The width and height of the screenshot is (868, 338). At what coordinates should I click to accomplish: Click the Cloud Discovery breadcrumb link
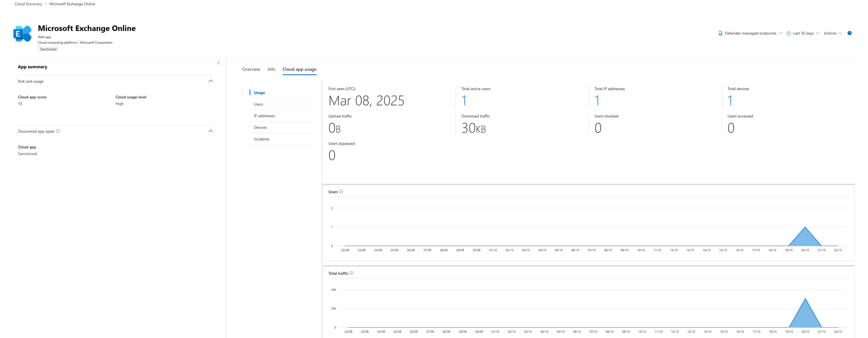click(x=29, y=4)
